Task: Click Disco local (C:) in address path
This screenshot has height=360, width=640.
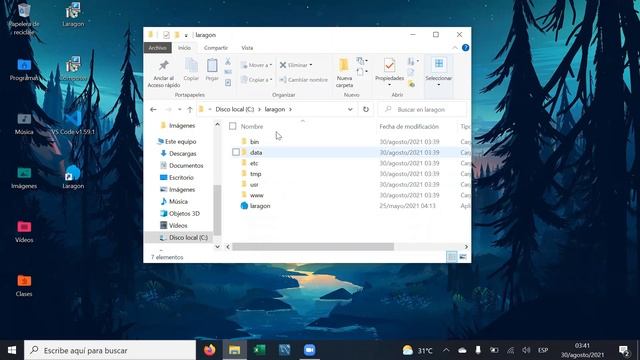Action: (x=235, y=109)
